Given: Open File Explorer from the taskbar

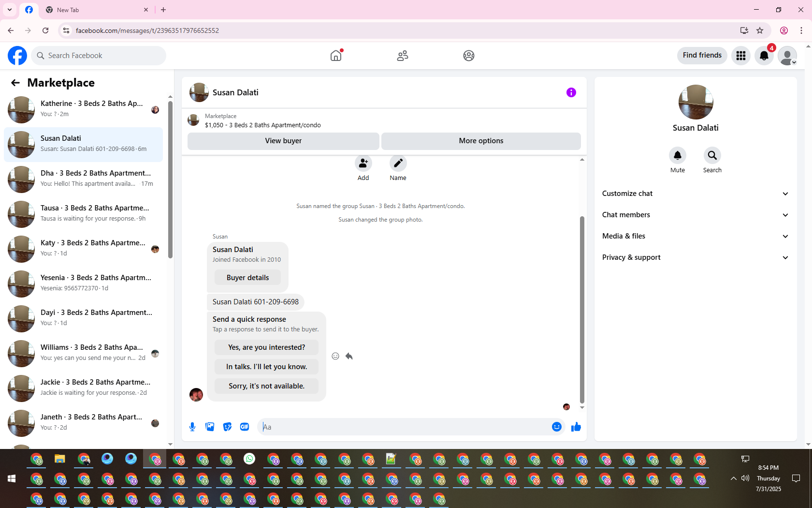Looking at the screenshot, I should click(x=60, y=459).
